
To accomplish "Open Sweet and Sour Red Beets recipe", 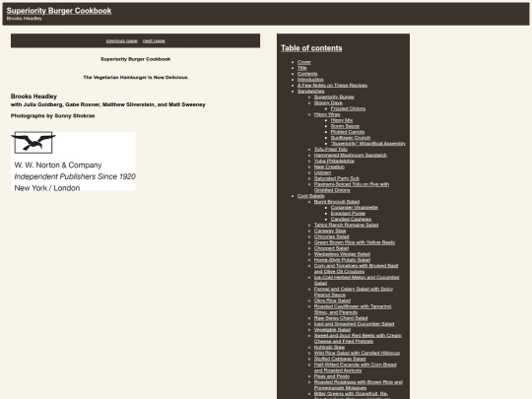I will click(x=358, y=338).
